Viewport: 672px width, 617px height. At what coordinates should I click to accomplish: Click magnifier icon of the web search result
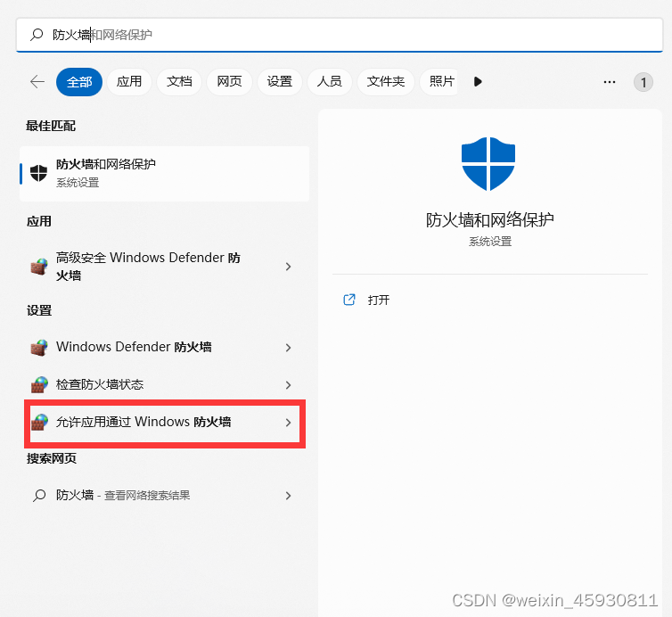point(39,496)
